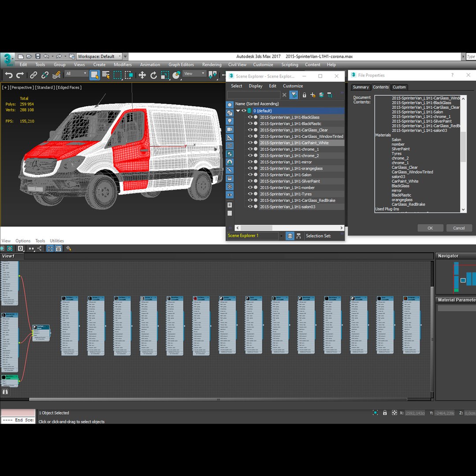This screenshot has height=476, width=476.
Task: Hide the 0 (default) layer eye icon
Action: [244, 111]
